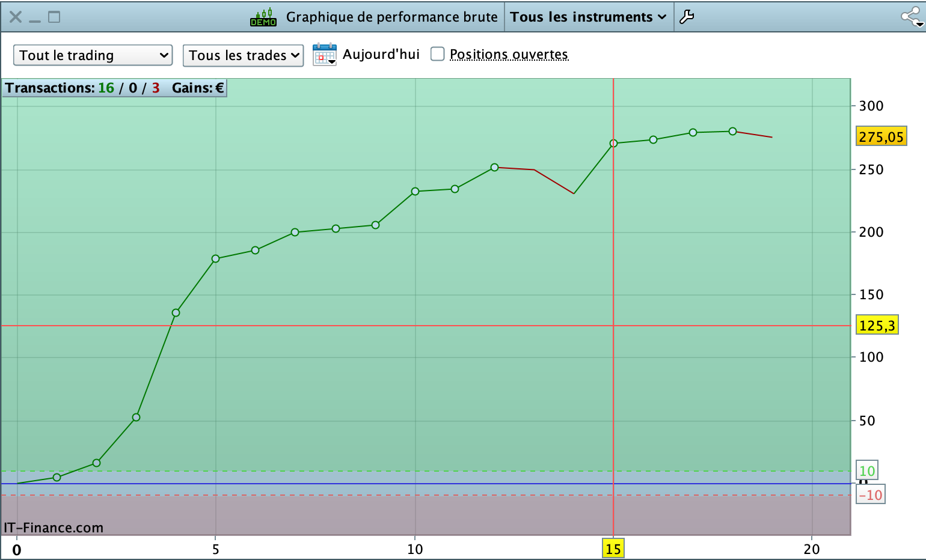Maximize the chart window
Image resolution: width=926 pixels, height=560 pixels.
tap(54, 17)
